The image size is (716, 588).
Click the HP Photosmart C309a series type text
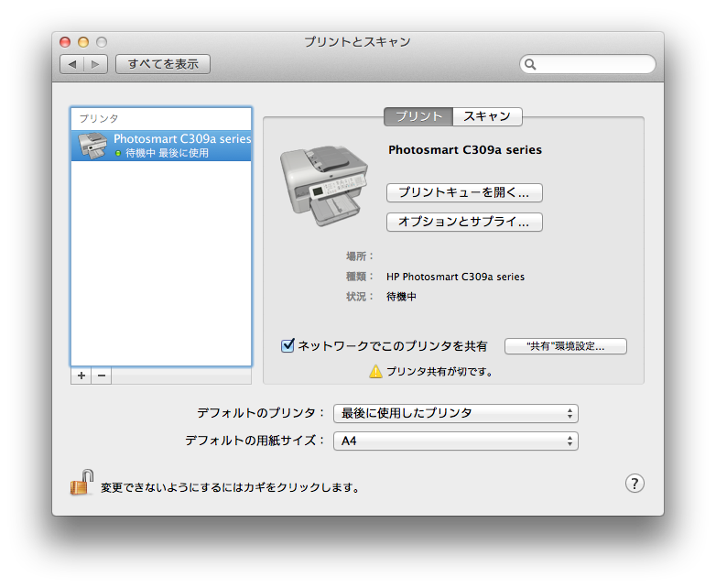[x=455, y=277]
